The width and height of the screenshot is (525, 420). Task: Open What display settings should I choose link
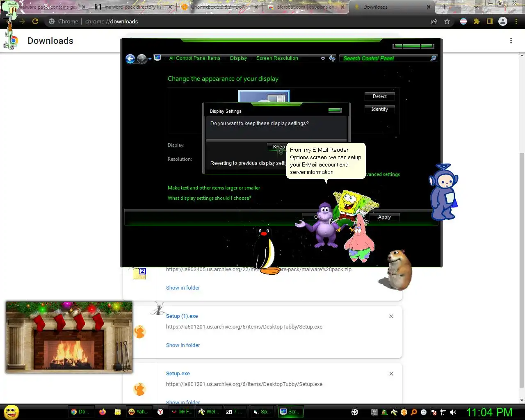(x=209, y=198)
